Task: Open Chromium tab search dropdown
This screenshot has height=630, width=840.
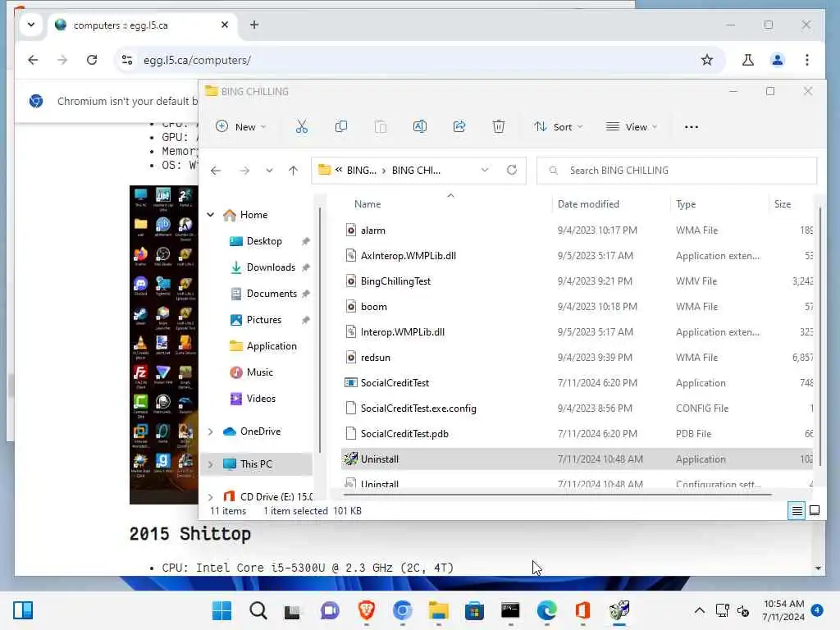Action: (31, 25)
